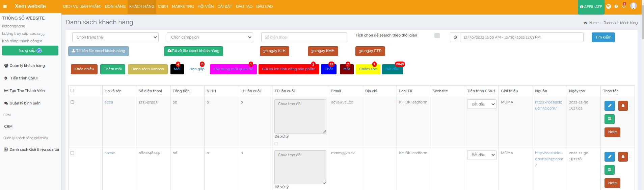Screen dimensions: 644x190
Task: Open the MARKETING menu
Action: [183, 6]
